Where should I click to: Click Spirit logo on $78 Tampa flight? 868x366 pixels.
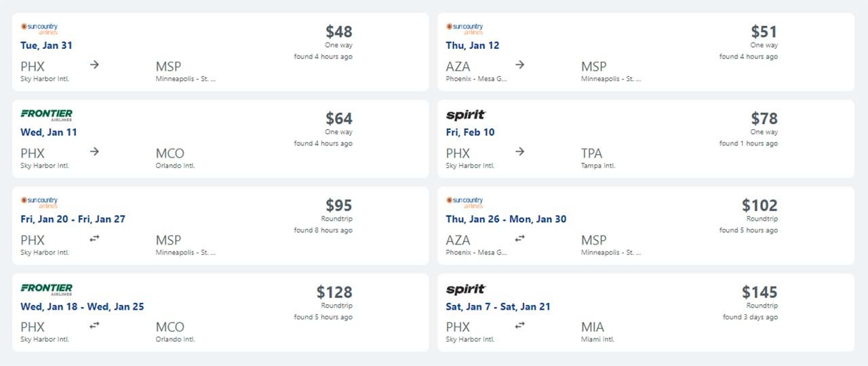coord(465,115)
